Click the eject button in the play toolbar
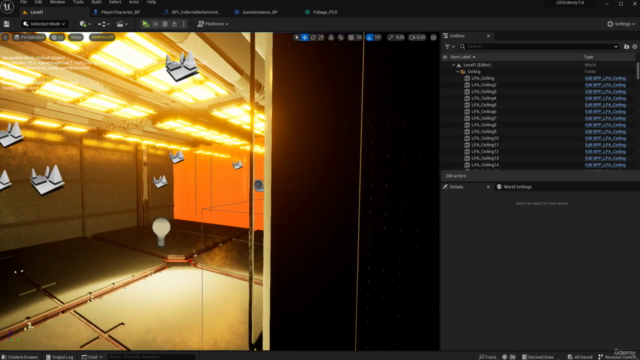640x360 pixels. pyautogui.click(x=174, y=24)
